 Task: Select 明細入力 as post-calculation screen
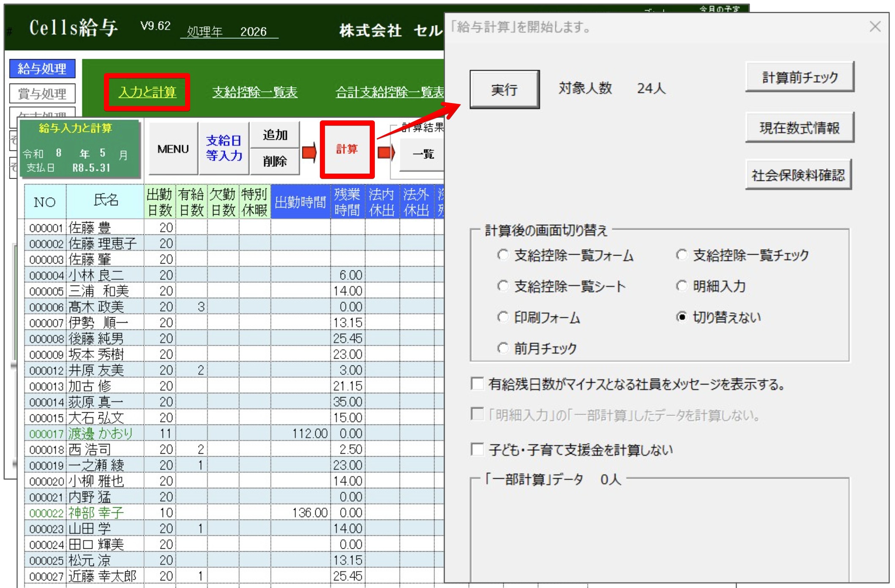coord(681,286)
